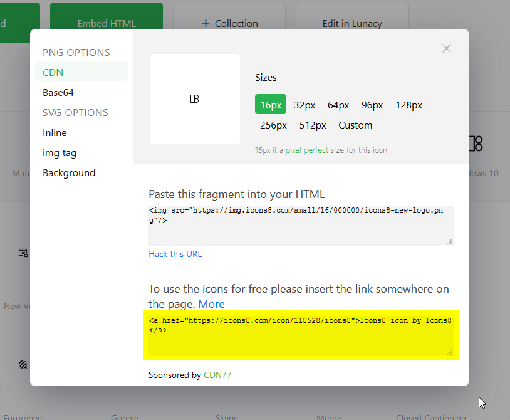This screenshot has width=510, height=420.
Task: Click the Embed HTML button behind dialog
Action: click(x=107, y=16)
